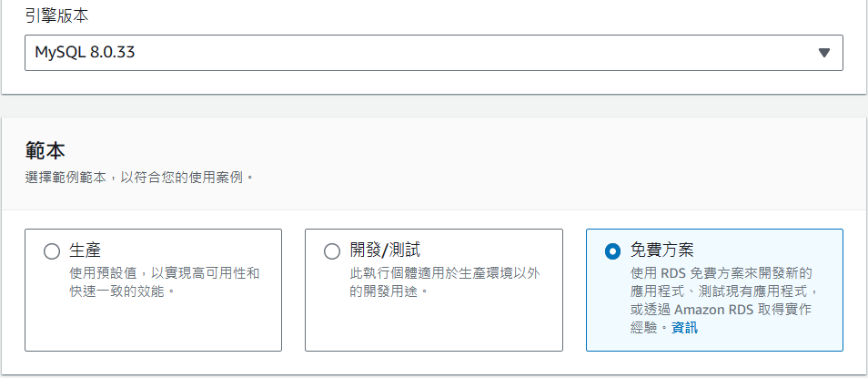The width and height of the screenshot is (868, 378).
Task: Click 免費方案 description mentioning Amazon RDS
Action: click(724, 301)
